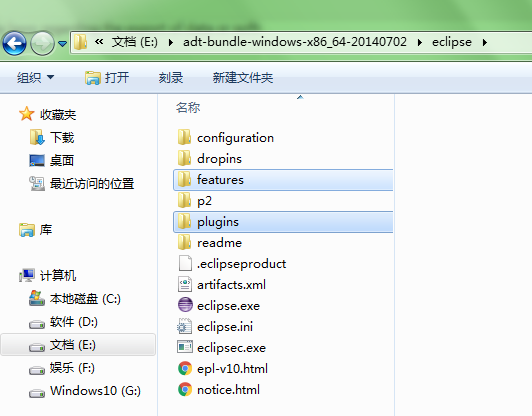Click the 最近访问的位置 icon
532x416 pixels.
coord(37,183)
